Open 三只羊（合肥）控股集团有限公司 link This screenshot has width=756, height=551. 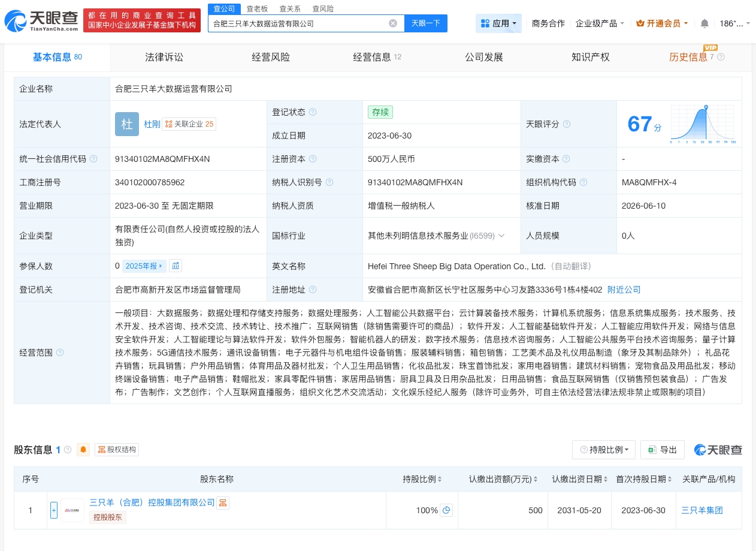pyautogui.click(x=152, y=502)
